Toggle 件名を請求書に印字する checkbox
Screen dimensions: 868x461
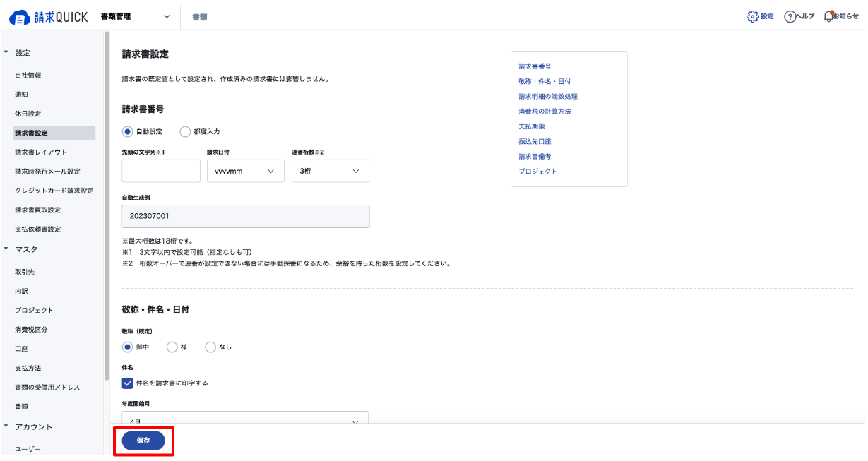point(128,383)
